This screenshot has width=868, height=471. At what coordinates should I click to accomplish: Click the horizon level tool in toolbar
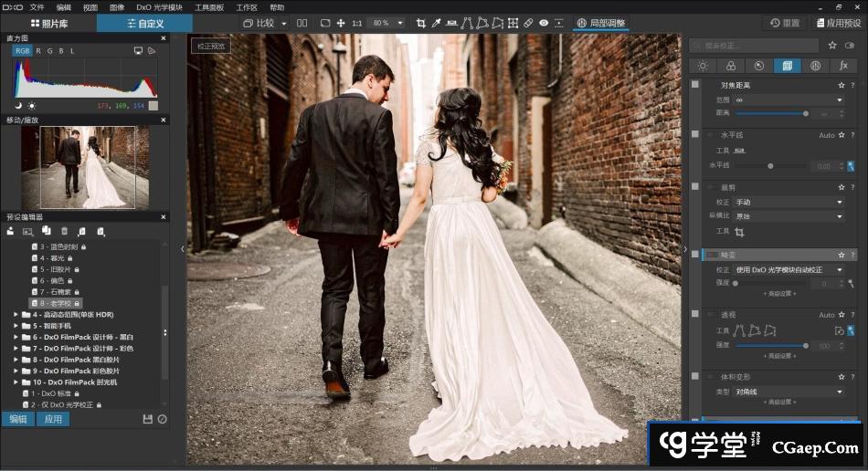coord(451,23)
